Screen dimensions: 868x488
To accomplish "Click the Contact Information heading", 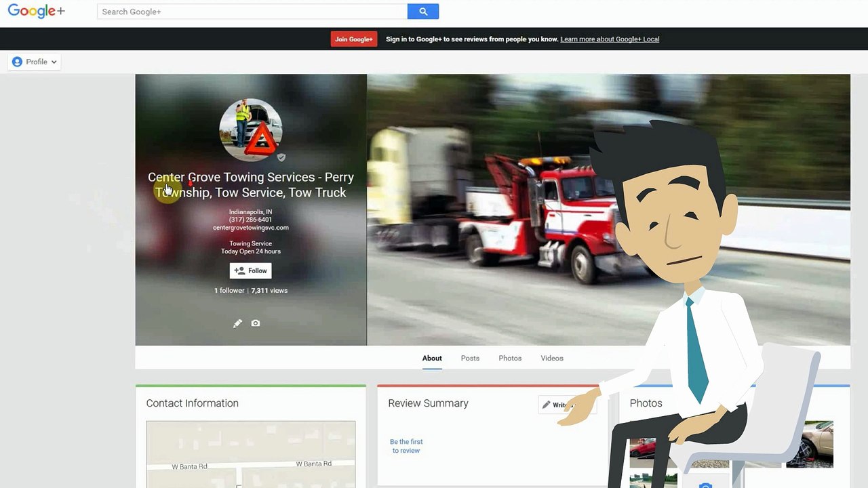I will [193, 403].
